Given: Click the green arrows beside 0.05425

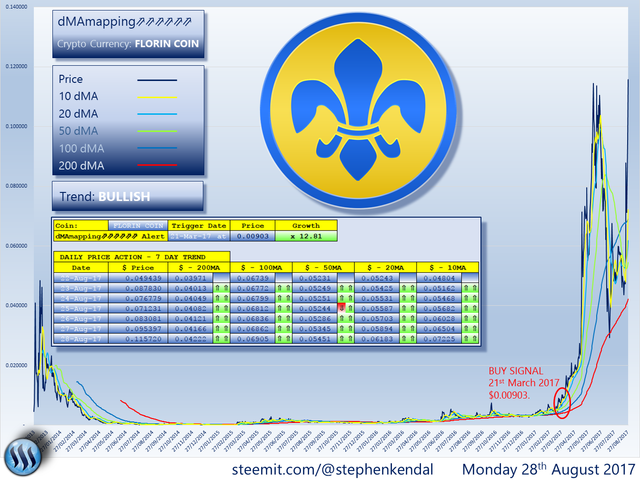Looking at the screenshot, I should [408, 288].
